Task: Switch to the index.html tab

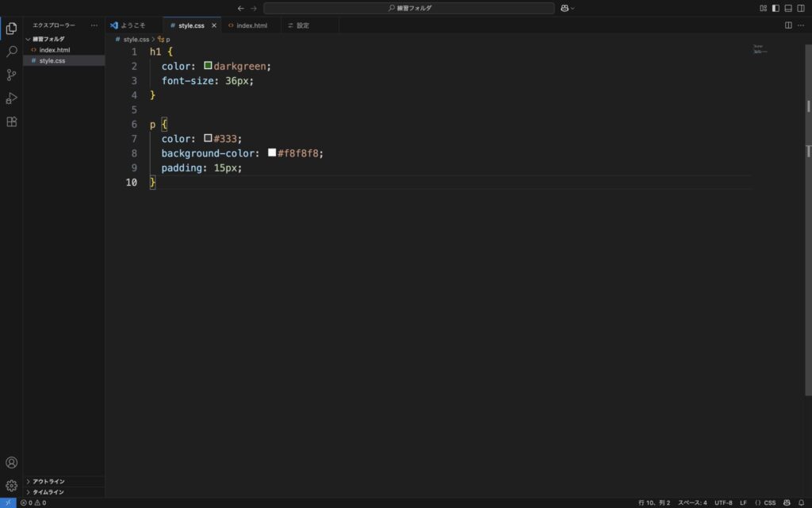Action: coord(251,25)
